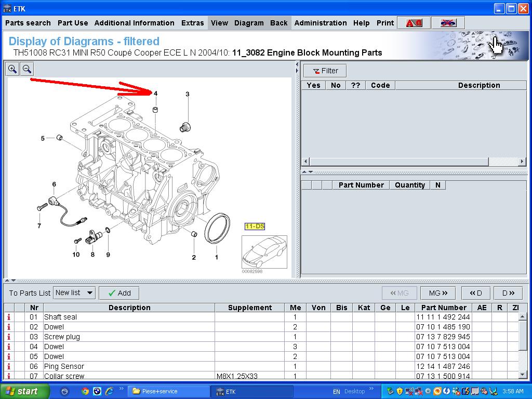Click the British flag language icon

coord(447,23)
